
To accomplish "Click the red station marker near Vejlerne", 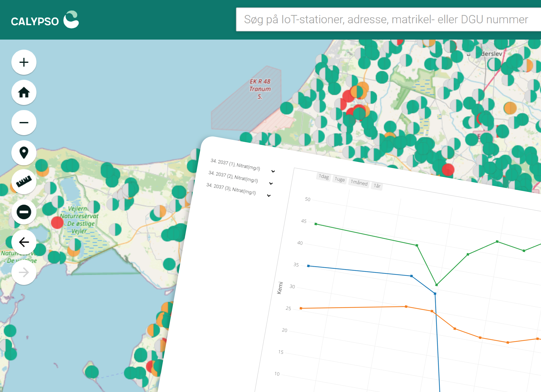I will [57, 223].
